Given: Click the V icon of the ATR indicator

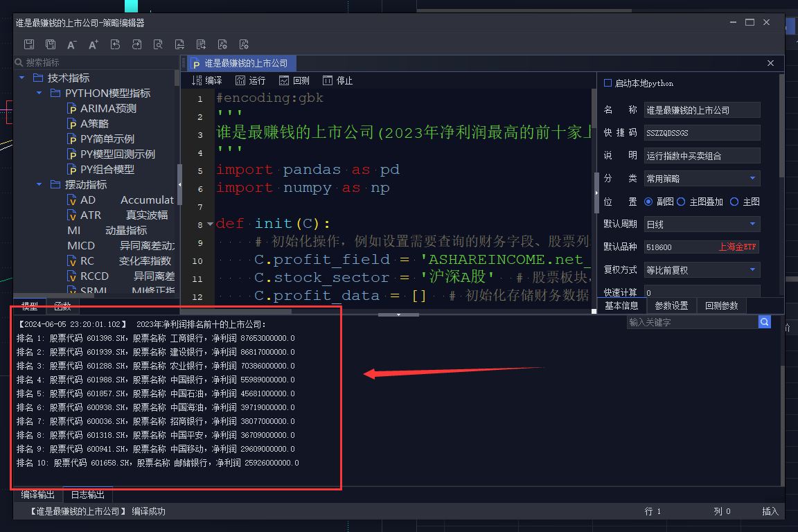Looking at the screenshot, I should 72,215.
